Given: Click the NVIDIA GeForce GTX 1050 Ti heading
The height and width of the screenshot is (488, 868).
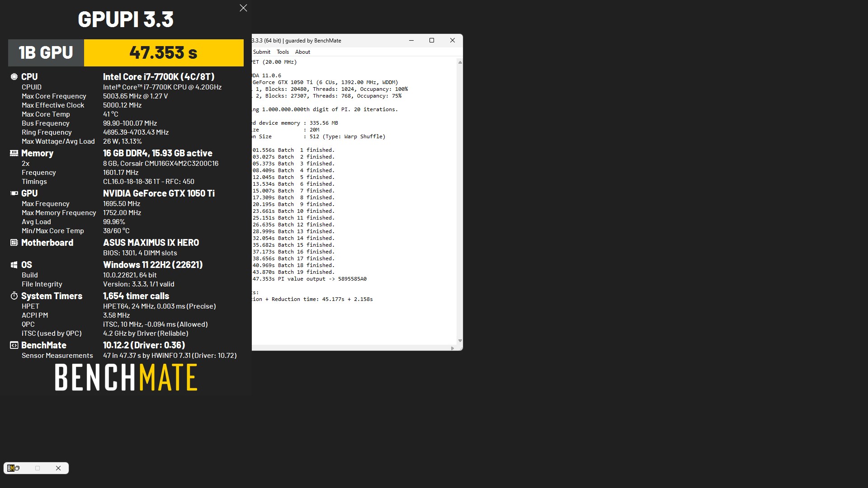Looking at the screenshot, I should point(159,193).
